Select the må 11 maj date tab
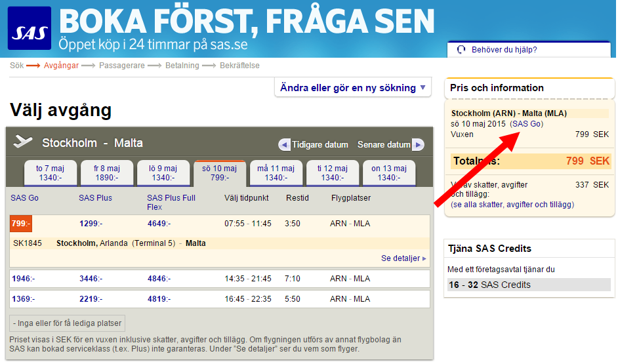 pyautogui.click(x=276, y=173)
